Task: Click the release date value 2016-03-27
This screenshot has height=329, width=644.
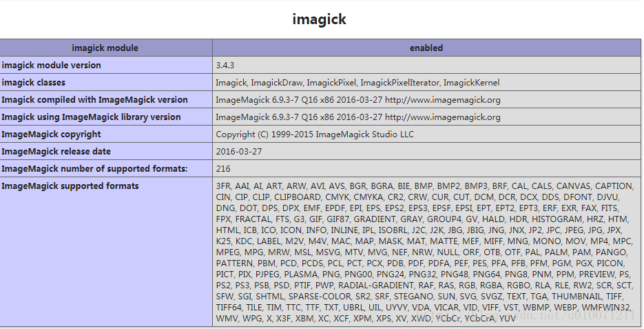Action: click(239, 152)
